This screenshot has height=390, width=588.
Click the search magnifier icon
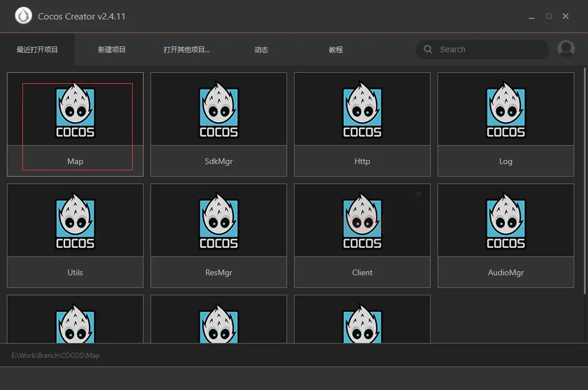click(x=427, y=49)
